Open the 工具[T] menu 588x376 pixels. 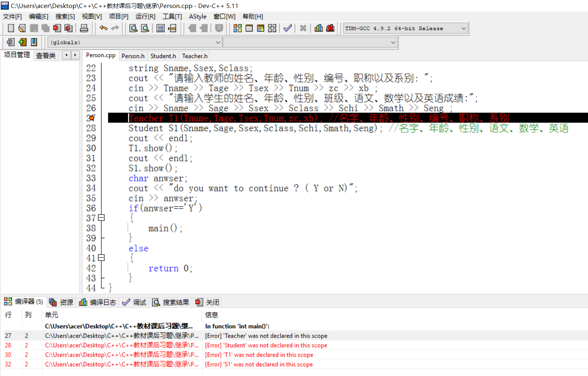(x=172, y=16)
